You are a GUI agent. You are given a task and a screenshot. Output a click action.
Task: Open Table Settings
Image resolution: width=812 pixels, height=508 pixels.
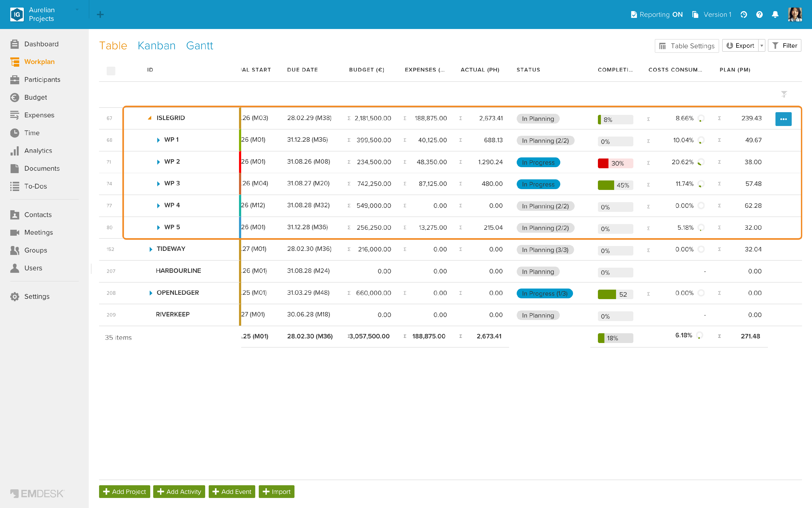(x=686, y=46)
